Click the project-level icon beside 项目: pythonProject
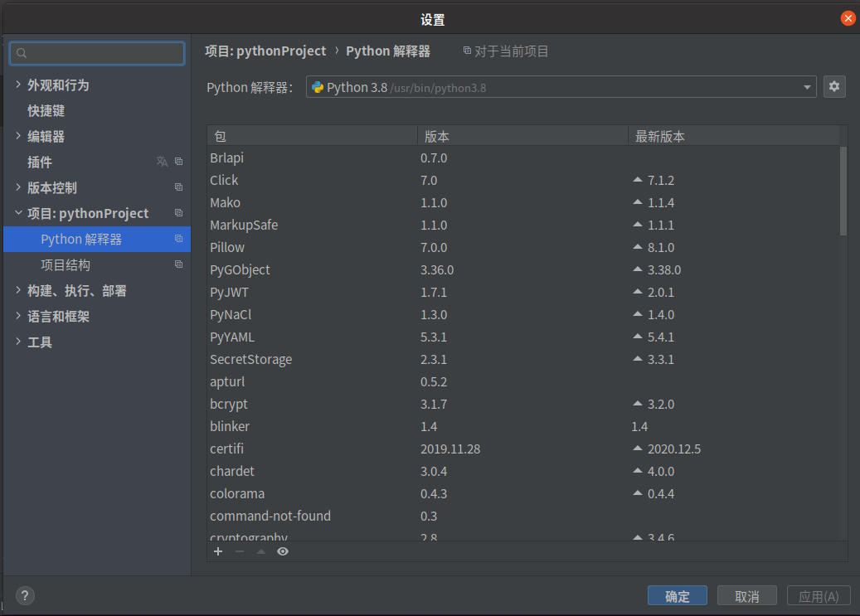Image resolution: width=860 pixels, height=616 pixels. click(x=178, y=213)
